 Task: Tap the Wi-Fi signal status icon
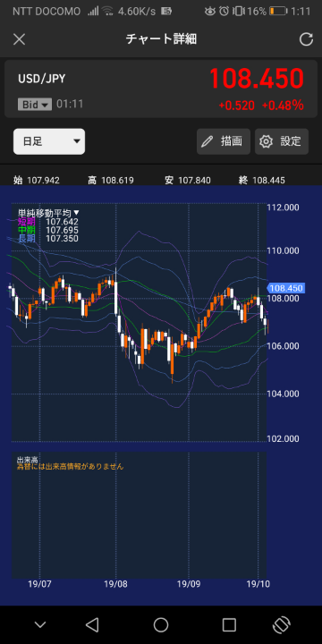108,11
